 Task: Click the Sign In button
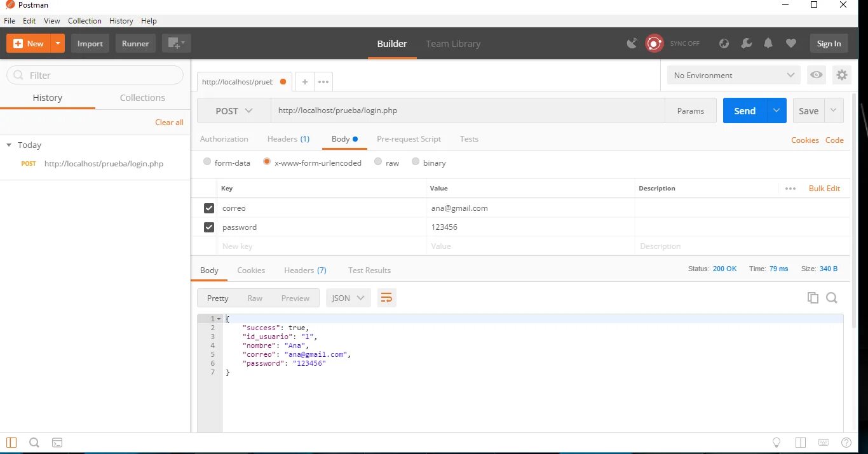coord(829,43)
